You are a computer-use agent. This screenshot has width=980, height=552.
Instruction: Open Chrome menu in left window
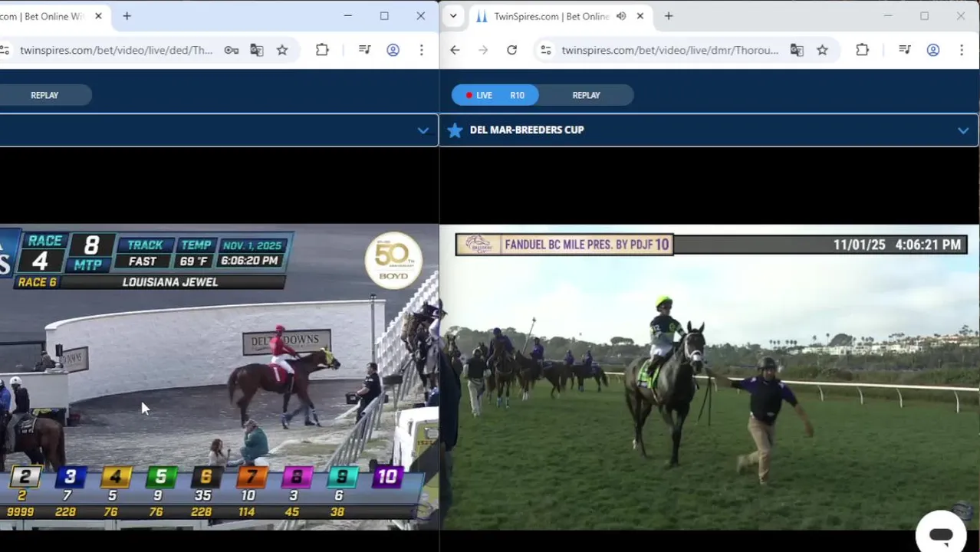coord(421,50)
